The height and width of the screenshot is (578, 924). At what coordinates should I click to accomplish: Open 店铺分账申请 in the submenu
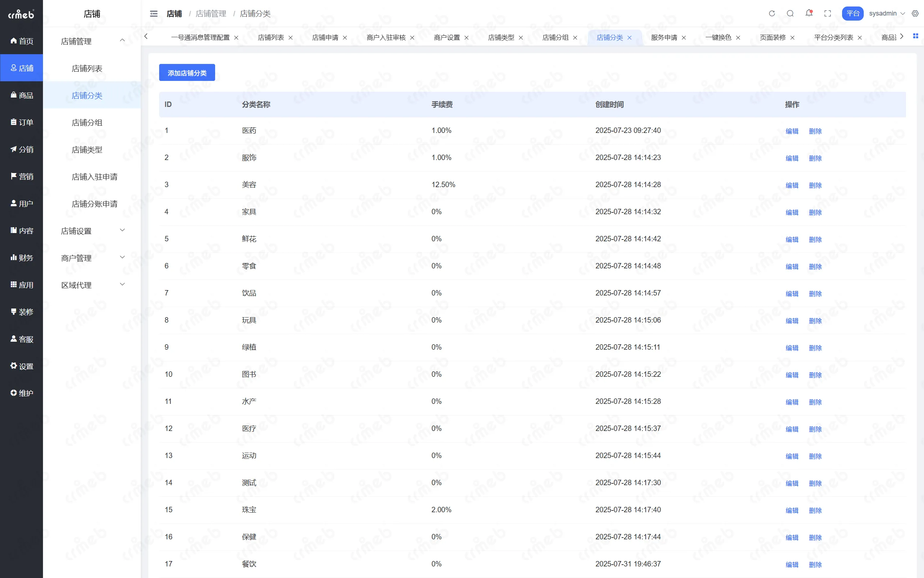[x=92, y=204]
